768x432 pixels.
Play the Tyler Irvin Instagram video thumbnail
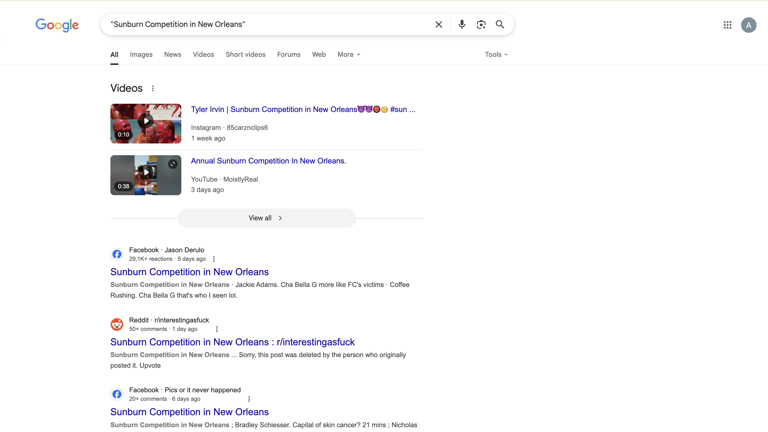pyautogui.click(x=146, y=123)
